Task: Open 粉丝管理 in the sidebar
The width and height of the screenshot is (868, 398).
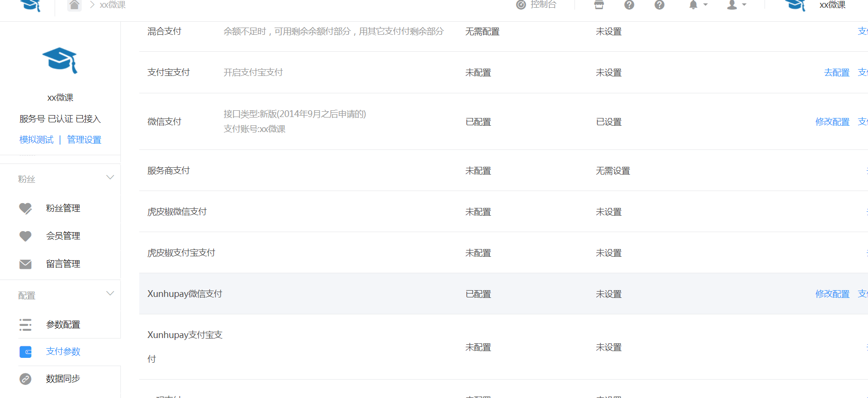Action: (63, 208)
